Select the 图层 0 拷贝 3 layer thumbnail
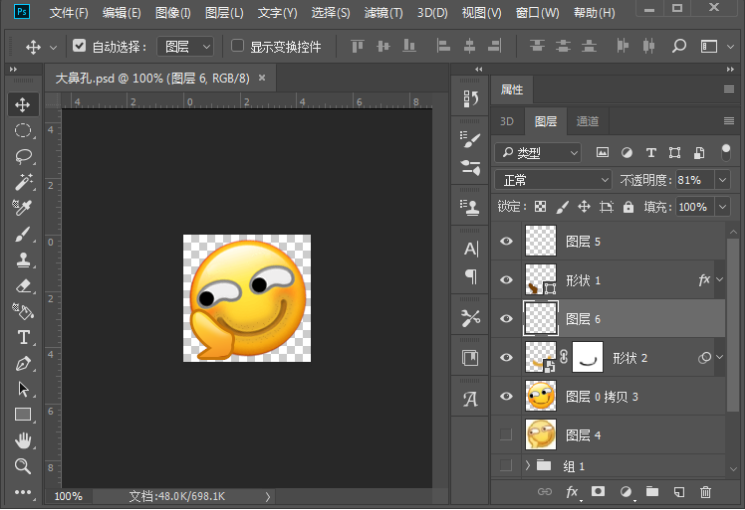The width and height of the screenshot is (745, 510). 541,396
